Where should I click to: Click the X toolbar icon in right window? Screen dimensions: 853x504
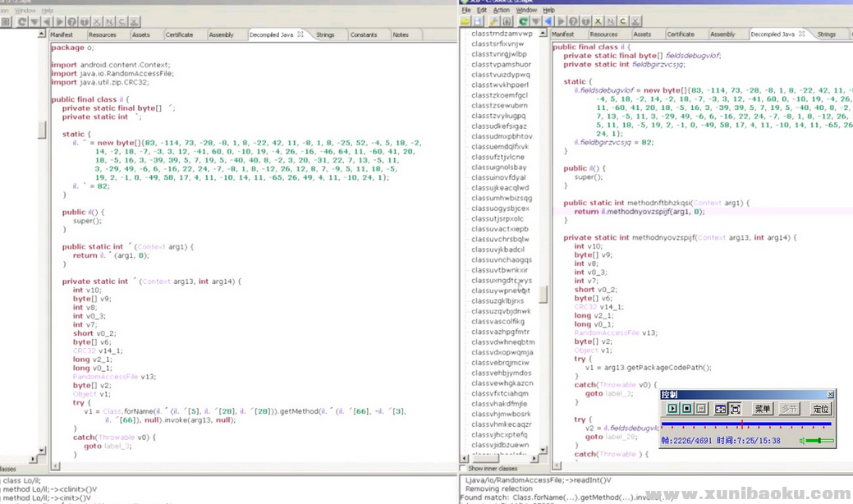click(599, 21)
